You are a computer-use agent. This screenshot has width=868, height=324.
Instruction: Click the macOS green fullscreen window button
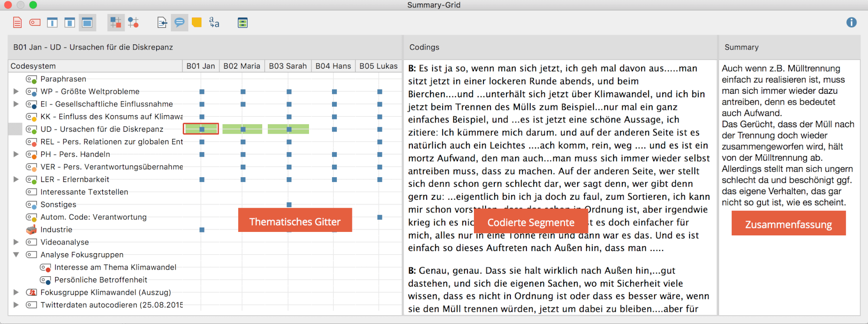(x=33, y=5)
